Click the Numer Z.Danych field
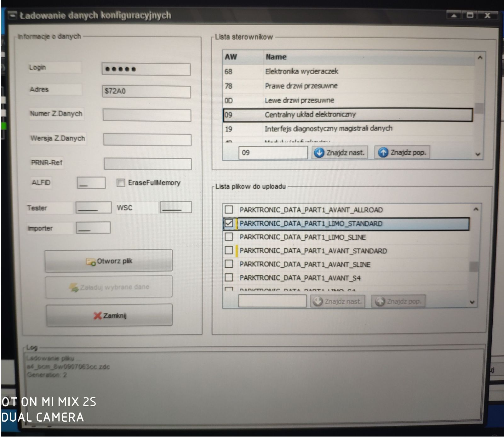 point(147,115)
